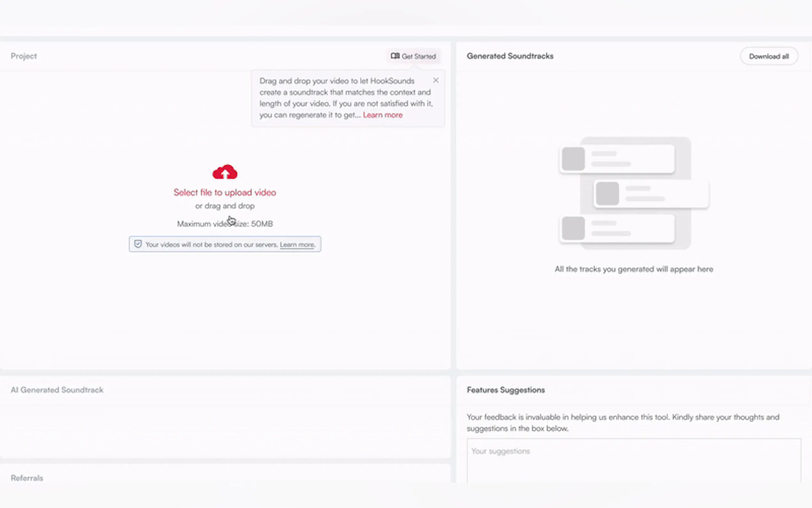Click the or drag and drop text
The image size is (812, 508).
tap(224, 206)
